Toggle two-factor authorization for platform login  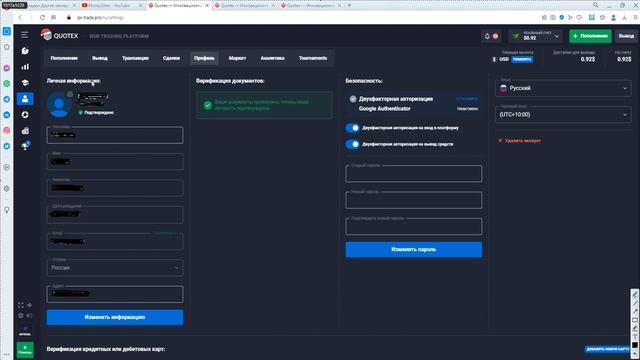[352, 128]
